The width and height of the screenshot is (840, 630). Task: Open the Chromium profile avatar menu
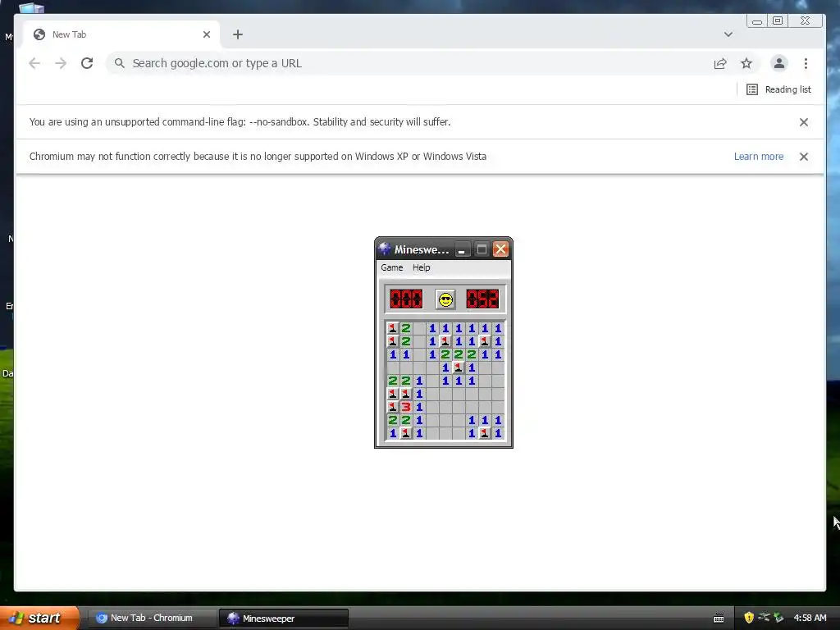pyautogui.click(x=779, y=63)
